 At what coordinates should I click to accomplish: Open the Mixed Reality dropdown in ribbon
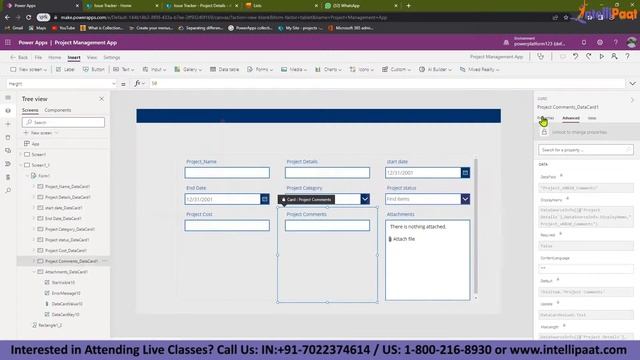[x=480, y=69]
